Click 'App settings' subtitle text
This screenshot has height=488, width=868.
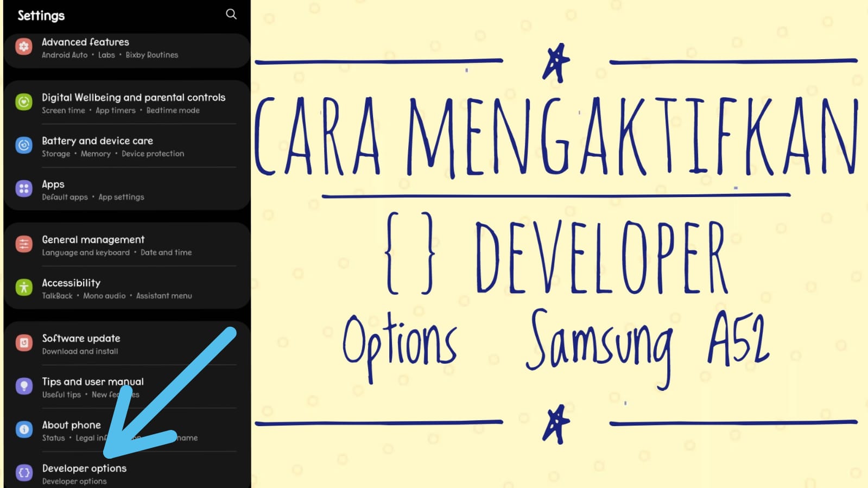(x=121, y=197)
